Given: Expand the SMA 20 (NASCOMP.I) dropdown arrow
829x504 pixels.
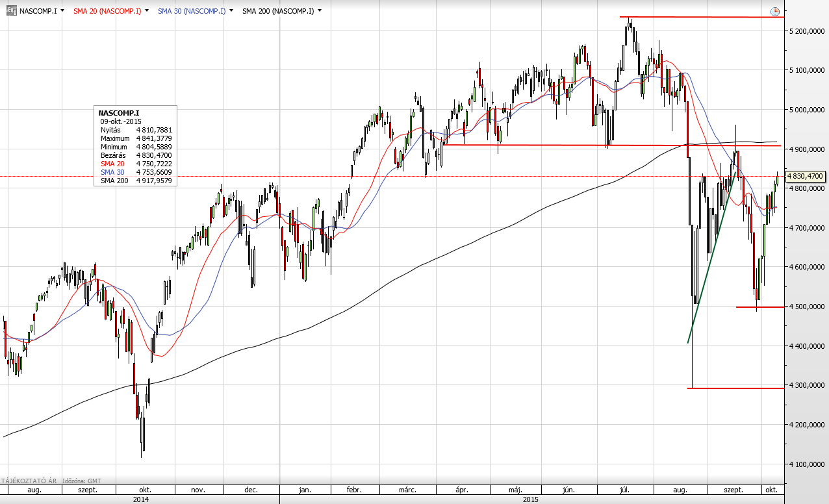Looking at the screenshot, I should (x=147, y=11).
